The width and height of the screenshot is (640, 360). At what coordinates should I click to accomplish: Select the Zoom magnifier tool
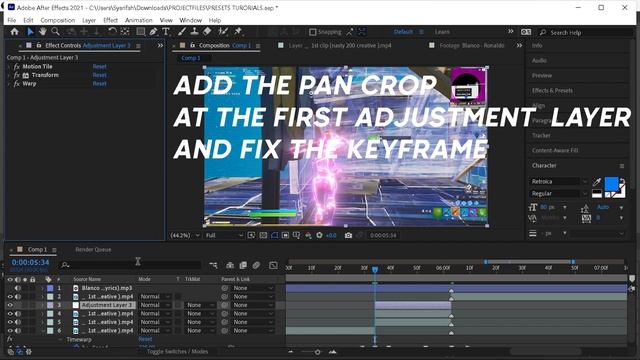click(56, 31)
